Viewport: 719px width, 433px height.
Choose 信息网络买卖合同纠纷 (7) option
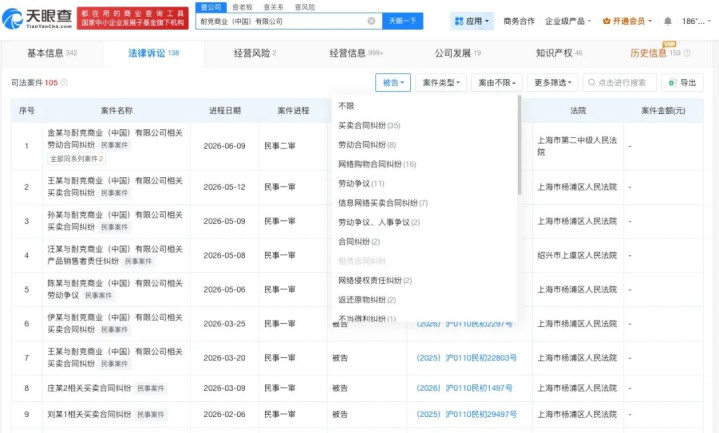point(383,203)
